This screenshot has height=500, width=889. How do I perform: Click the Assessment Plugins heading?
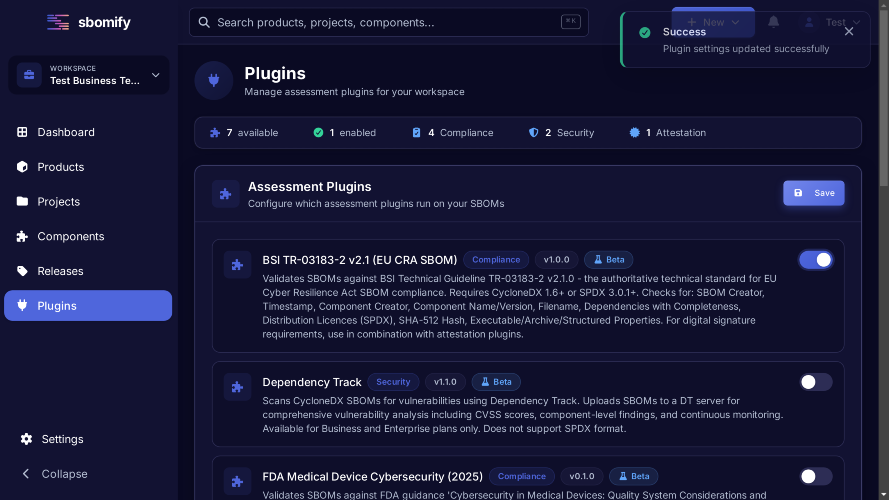click(310, 187)
